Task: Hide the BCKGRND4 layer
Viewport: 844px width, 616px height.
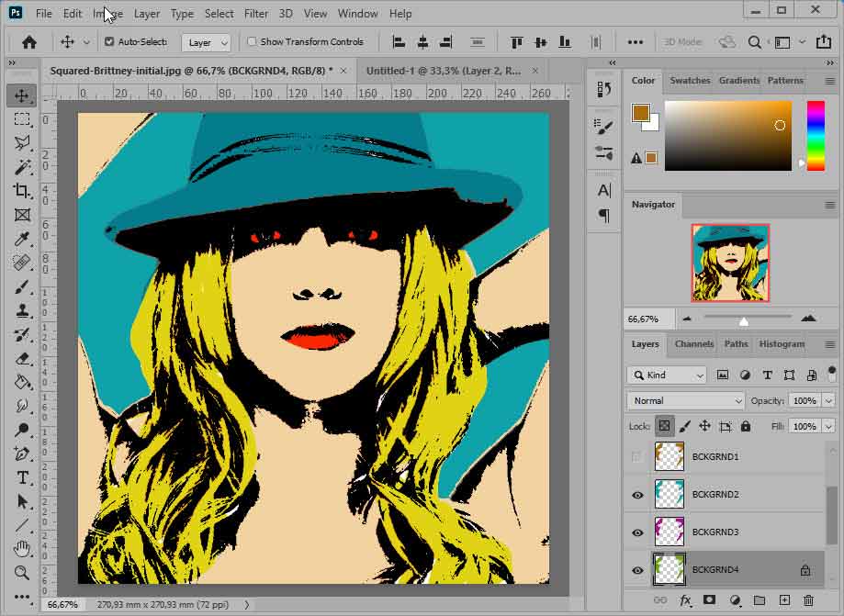Action: 637,570
